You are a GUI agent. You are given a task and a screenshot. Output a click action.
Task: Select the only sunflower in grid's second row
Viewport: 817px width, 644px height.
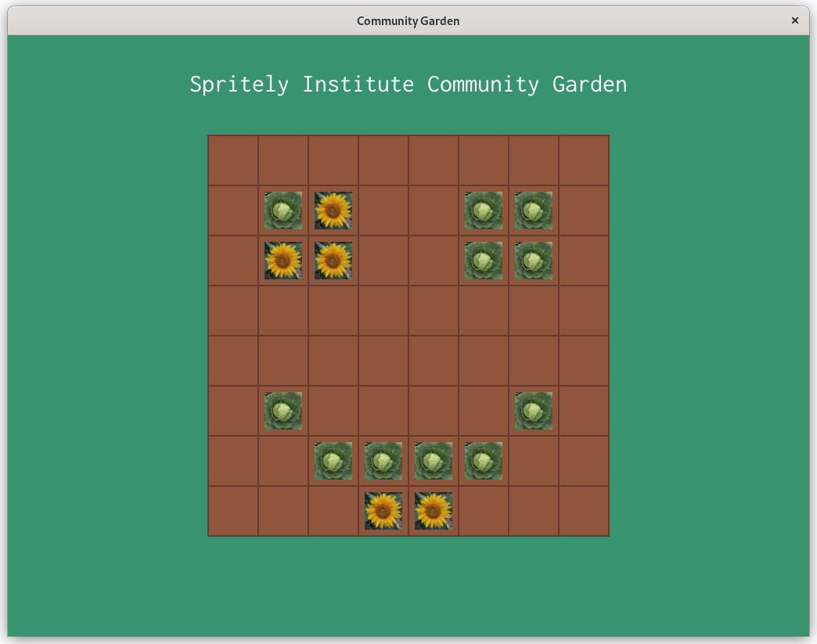click(333, 210)
